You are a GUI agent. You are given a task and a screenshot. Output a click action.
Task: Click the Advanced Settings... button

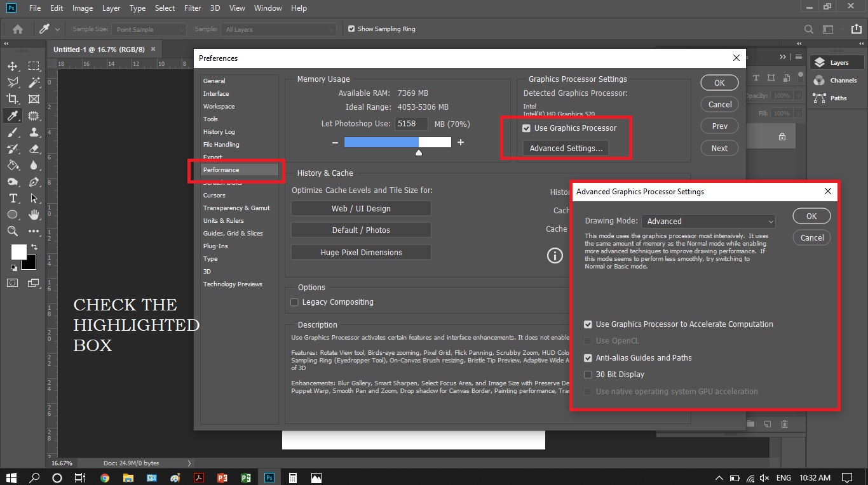pyautogui.click(x=566, y=149)
